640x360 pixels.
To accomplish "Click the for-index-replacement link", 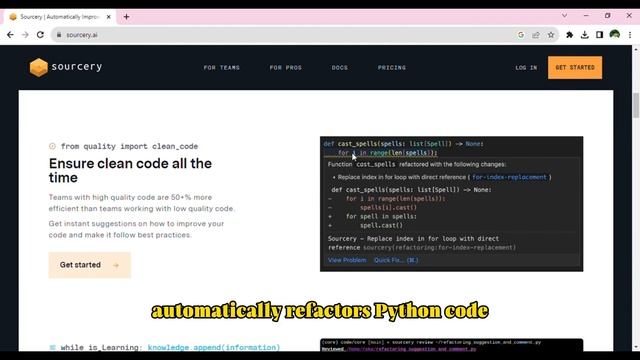I will coord(509,177).
